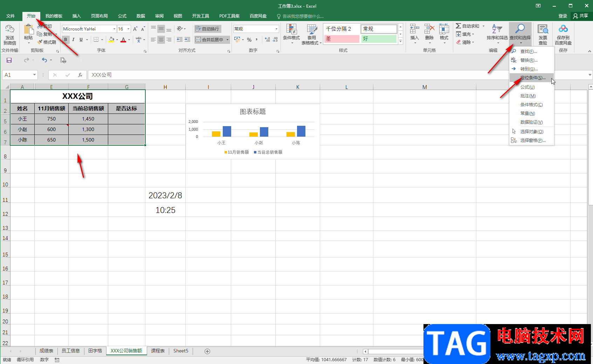Toggle Wrap Text option
The image size is (593, 364).
pyautogui.click(x=207, y=29)
